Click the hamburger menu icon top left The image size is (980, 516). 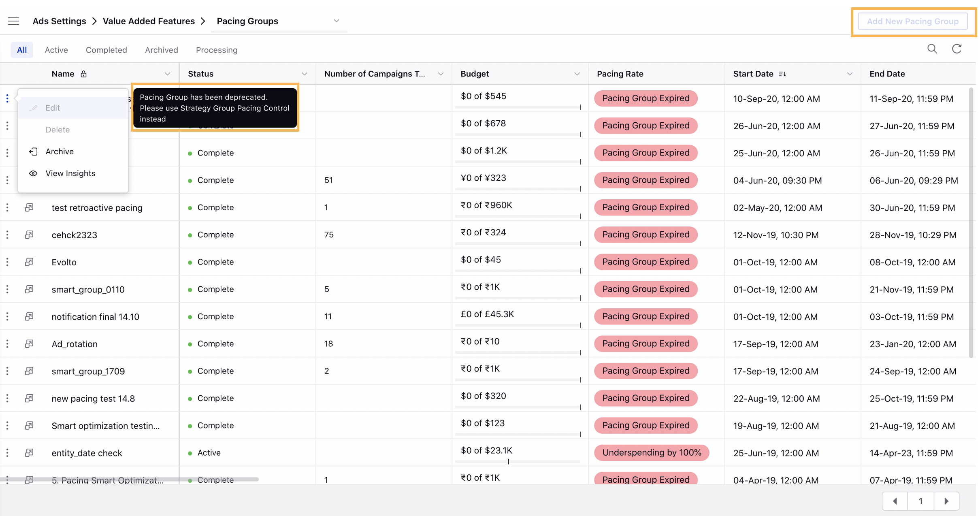14,21
